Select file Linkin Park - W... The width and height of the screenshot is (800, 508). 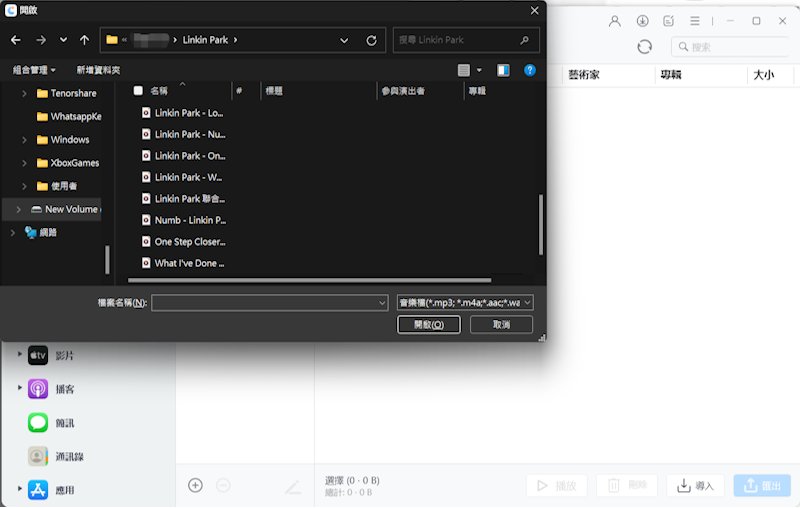[182, 177]
